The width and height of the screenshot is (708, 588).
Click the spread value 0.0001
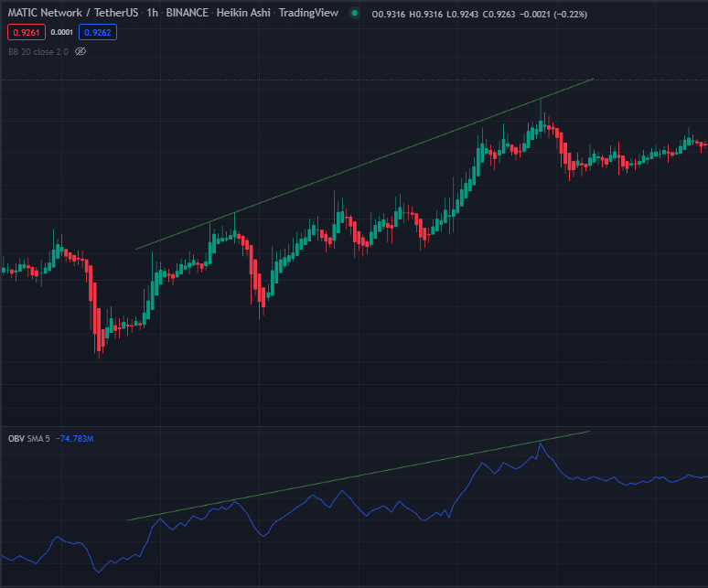point(62,32)
